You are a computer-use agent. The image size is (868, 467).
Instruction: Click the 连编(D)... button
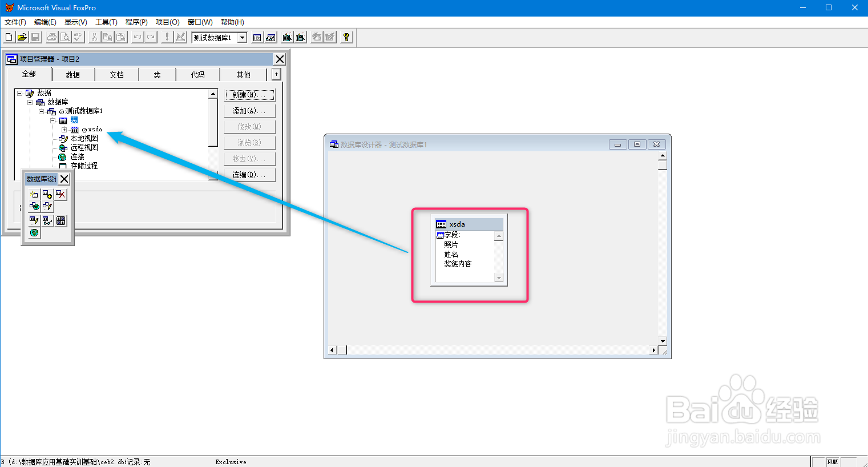tap(249, 175)
